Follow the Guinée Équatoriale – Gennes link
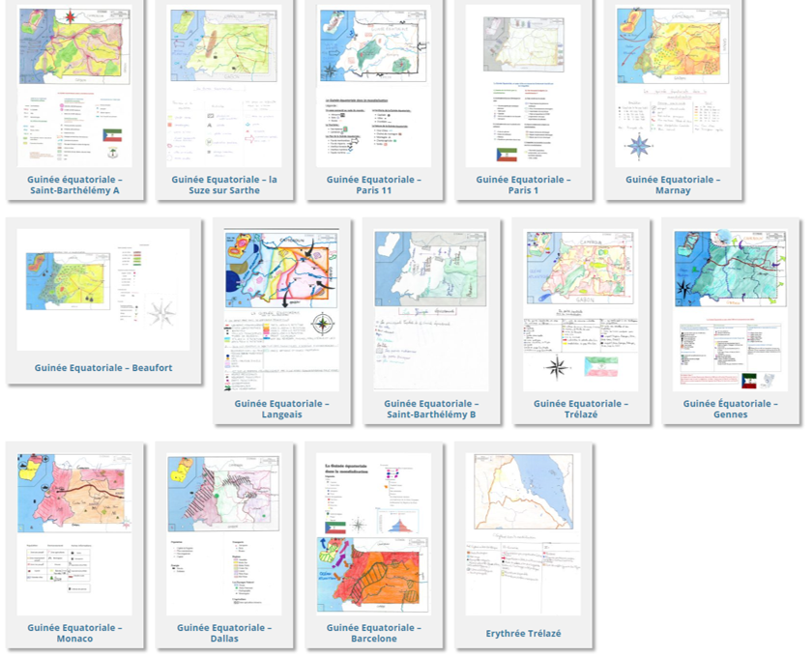 point(730,409)
